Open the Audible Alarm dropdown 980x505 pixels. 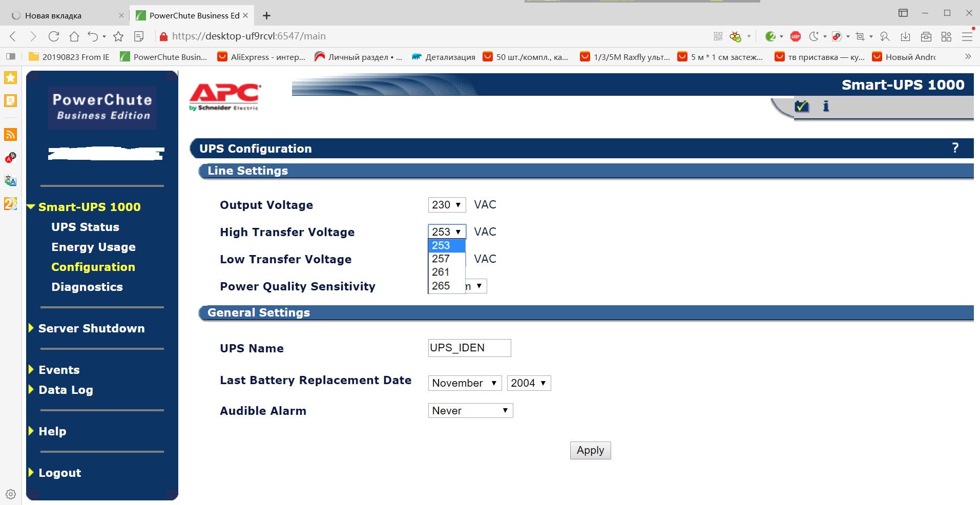[x=470, y=411]
